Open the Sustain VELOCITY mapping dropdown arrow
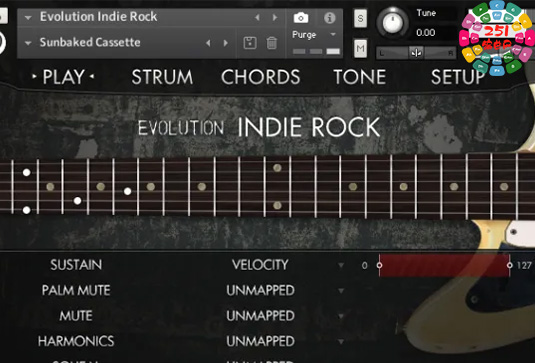 tap(341, 265)
